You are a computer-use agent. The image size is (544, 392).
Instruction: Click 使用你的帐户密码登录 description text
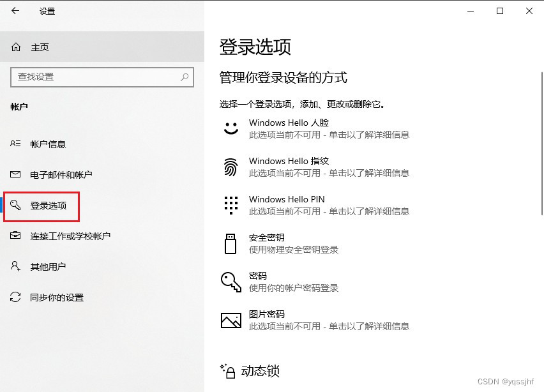pyautogui.click(x=294, y=287)
